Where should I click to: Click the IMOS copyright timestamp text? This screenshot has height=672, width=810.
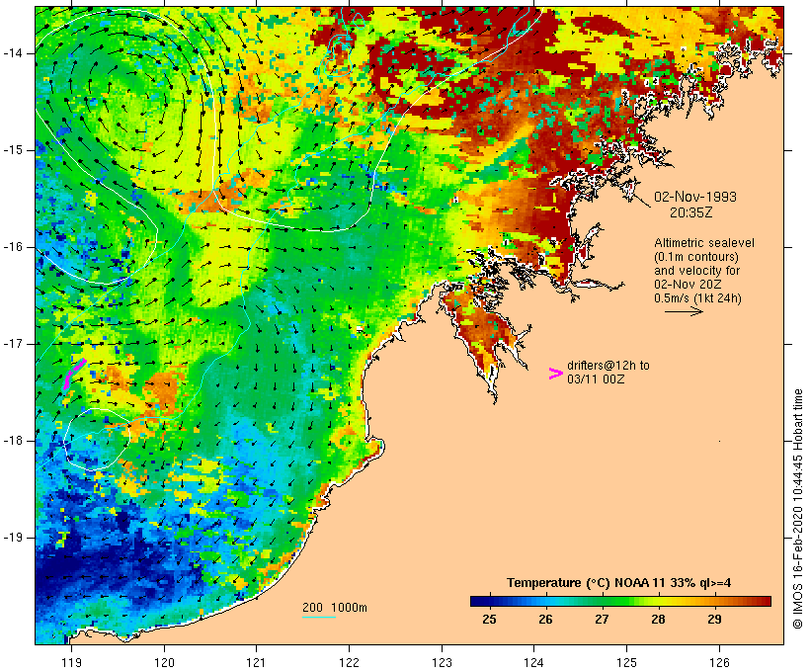tap(797, 509)
